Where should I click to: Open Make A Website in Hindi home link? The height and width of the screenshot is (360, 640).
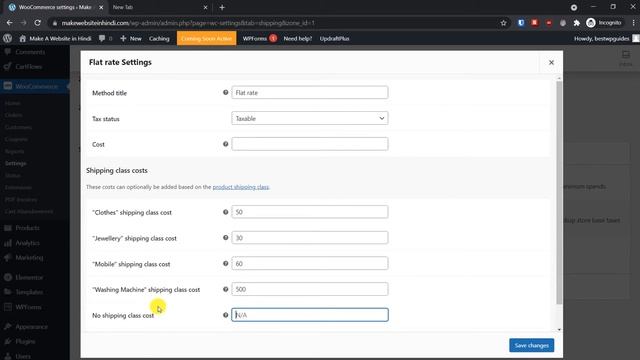(x=55, y=38)
